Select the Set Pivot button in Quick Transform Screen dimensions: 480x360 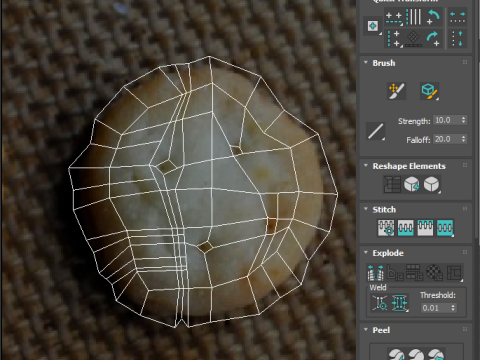pos(373,26)
